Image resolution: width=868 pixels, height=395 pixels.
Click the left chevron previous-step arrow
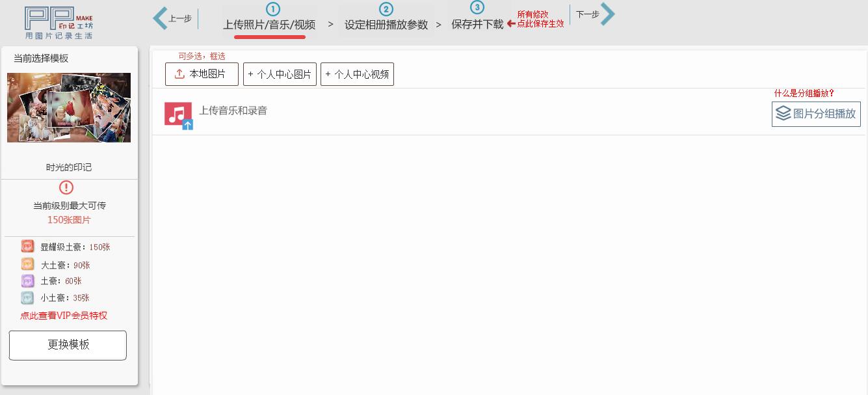tap(160, 18)
